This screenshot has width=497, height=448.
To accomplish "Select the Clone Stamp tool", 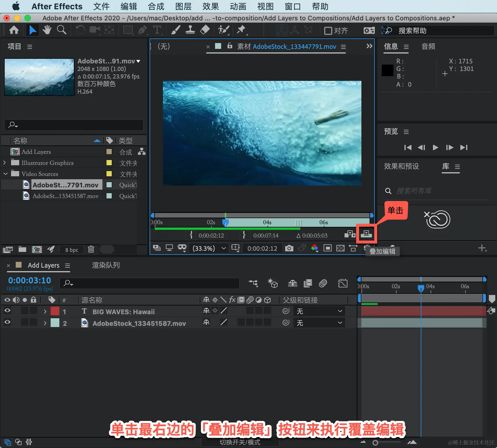I will (190, 30).
